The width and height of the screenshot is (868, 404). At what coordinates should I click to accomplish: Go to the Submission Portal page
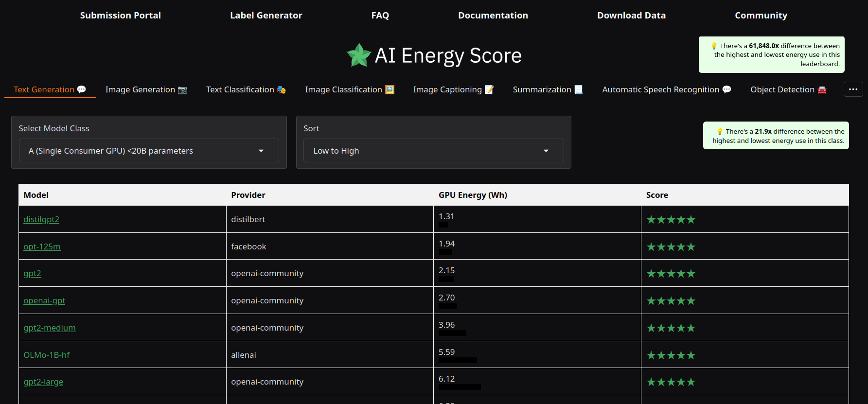[x=120, y=16]
